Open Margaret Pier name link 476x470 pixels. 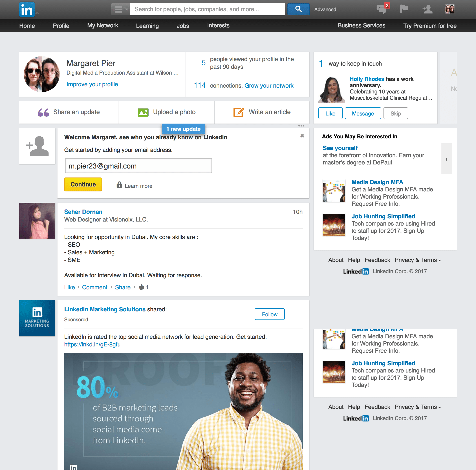click(x=91, y=63)
